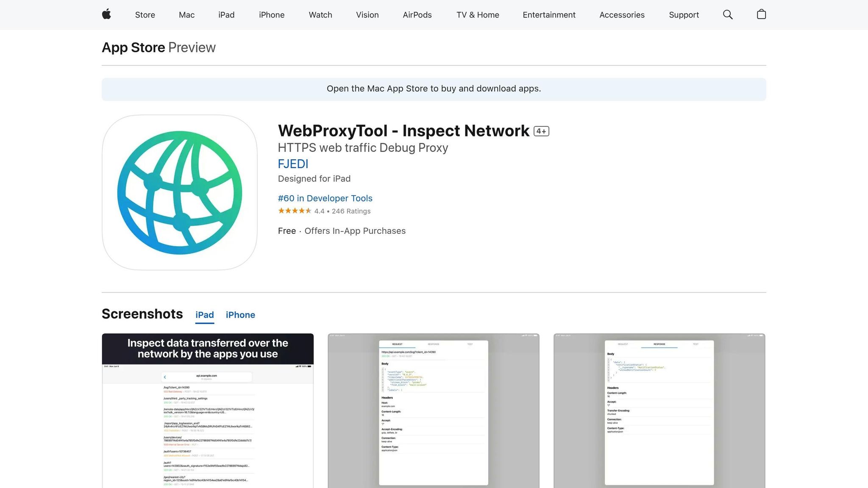
Task: Visit the FJEDI developer link
Action: tap(293, 164)
